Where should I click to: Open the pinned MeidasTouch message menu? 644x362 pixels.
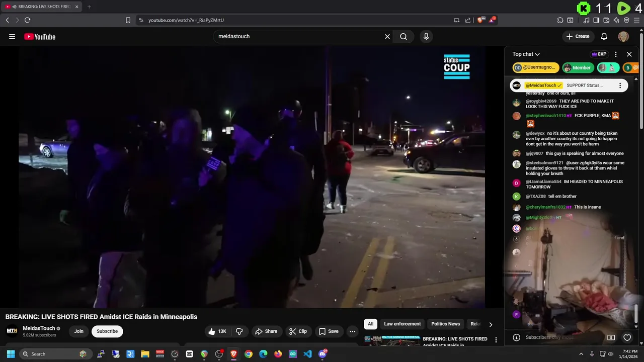pos(620,85)
